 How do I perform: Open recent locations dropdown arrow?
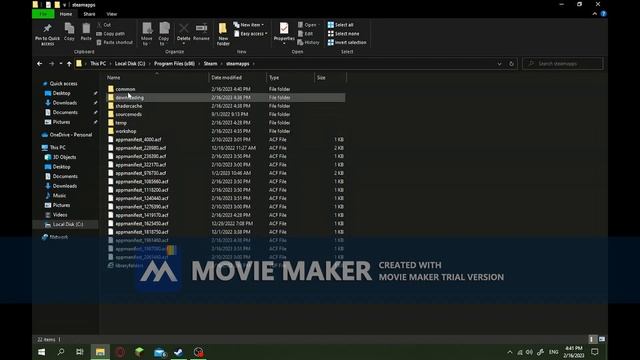pyautogui.click(x=61, y=64)
